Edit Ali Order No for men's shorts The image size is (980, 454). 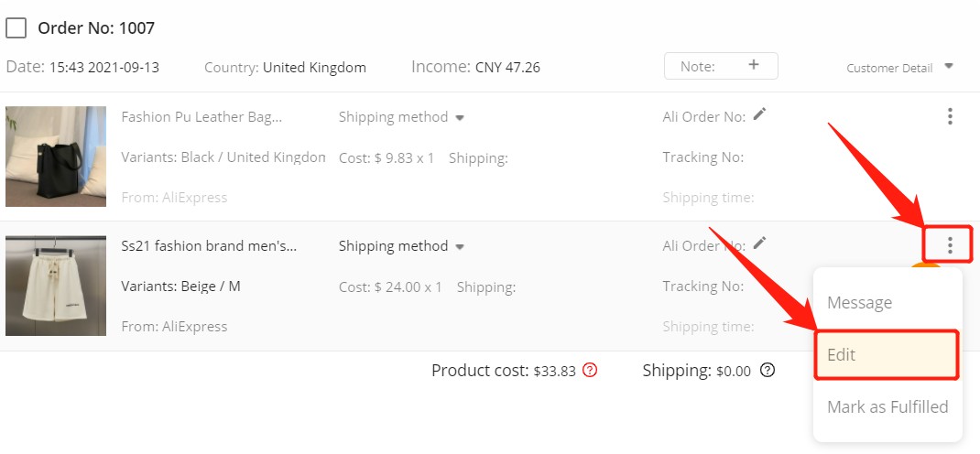point(758,243)
